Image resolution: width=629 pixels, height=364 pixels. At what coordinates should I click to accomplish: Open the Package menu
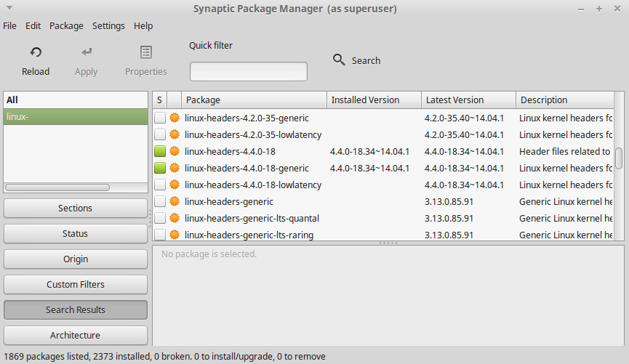66,25
